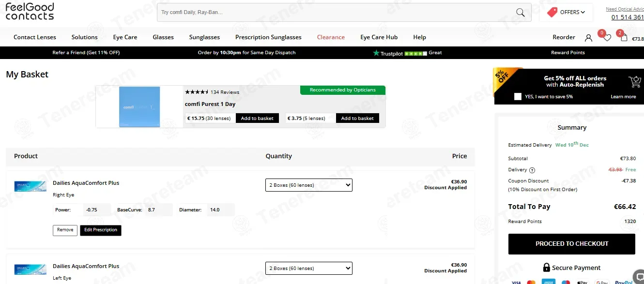Screen dimensions: 644x284
Task: Click the Learn more link
Action: (x=623, y=97)
